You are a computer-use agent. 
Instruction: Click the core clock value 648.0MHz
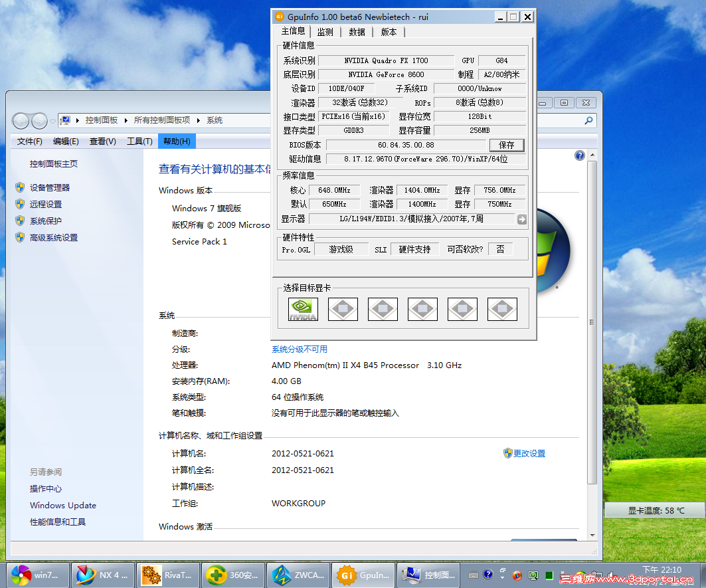(334, 190)
